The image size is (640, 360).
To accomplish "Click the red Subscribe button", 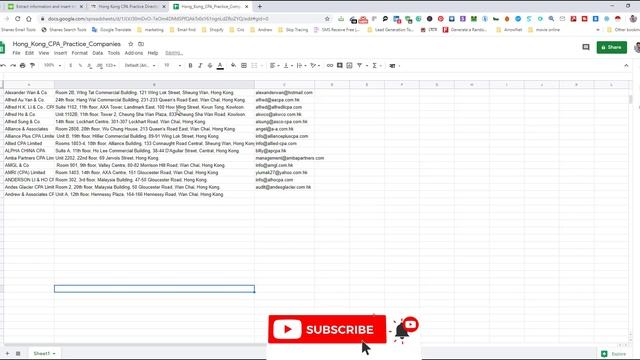I will tap(327, 329).
